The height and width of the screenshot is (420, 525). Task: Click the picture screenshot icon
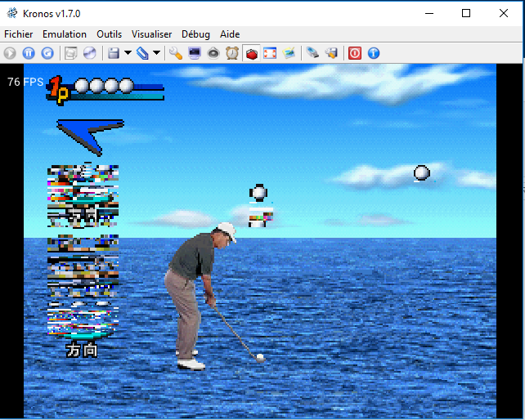[289, 53]
